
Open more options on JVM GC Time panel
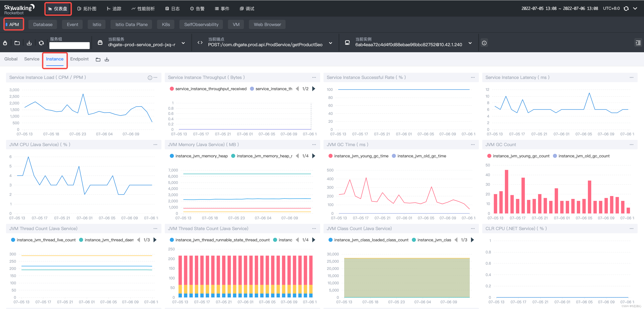(x=473, y=145)
